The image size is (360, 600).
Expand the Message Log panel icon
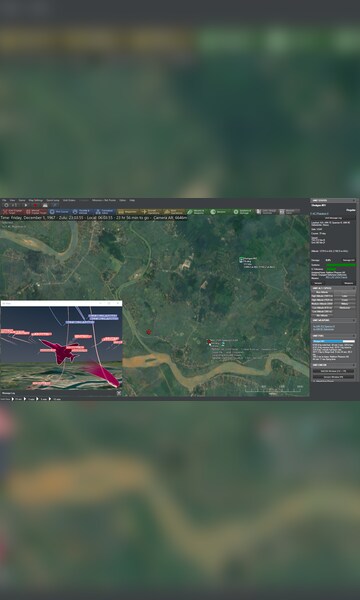click(x=119, y=393)
